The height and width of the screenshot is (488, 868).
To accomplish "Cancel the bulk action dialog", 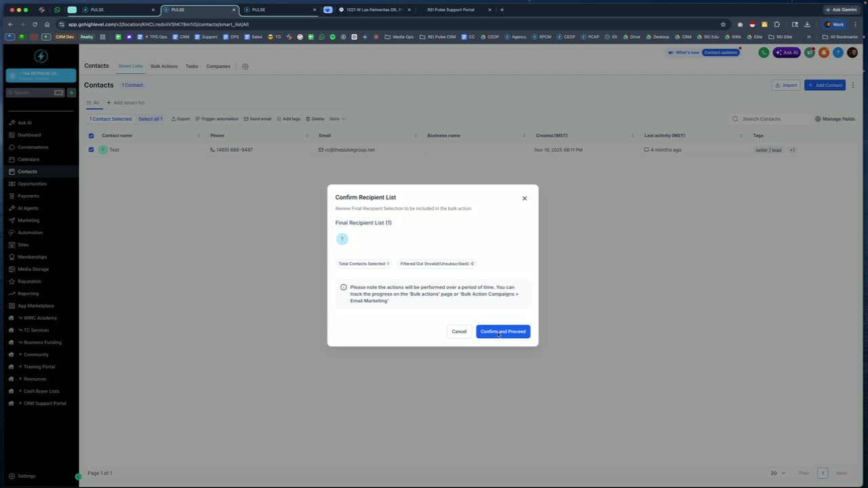I will click(x=459, y=331).
